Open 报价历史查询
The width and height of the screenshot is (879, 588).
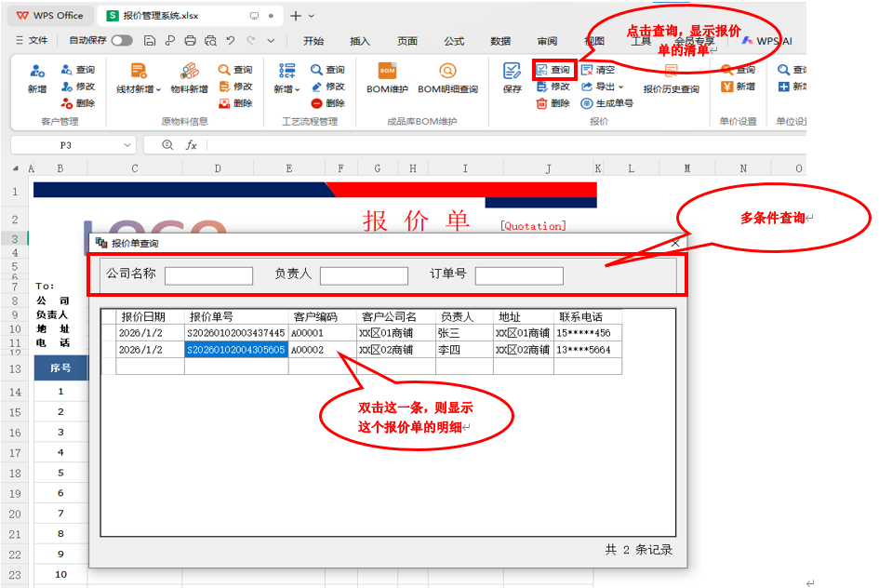tap(671, 78)
